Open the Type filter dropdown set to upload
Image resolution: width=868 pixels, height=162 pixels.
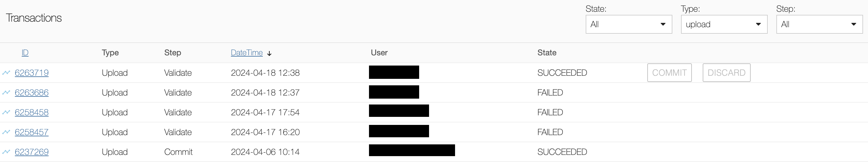point(724,24)
